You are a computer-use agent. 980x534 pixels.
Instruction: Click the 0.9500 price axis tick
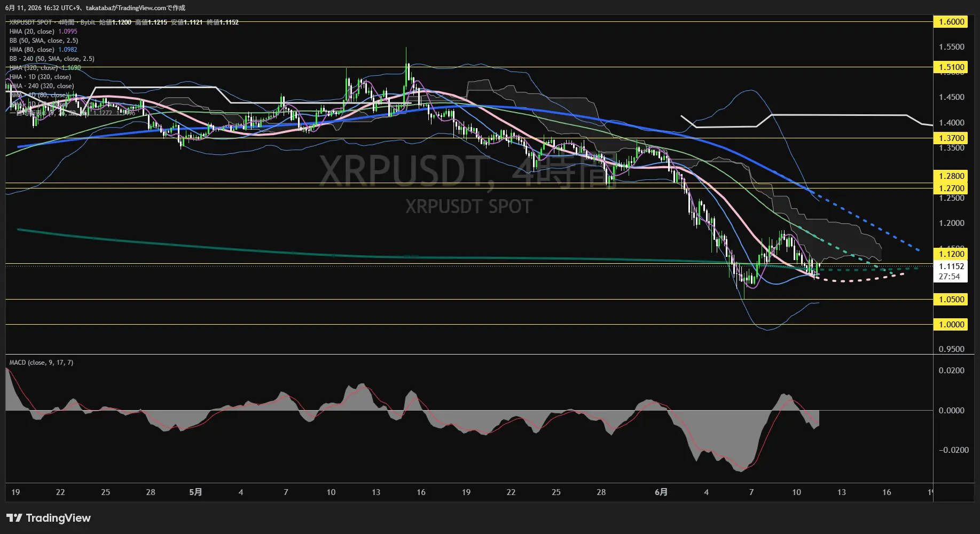pos(952,349)
